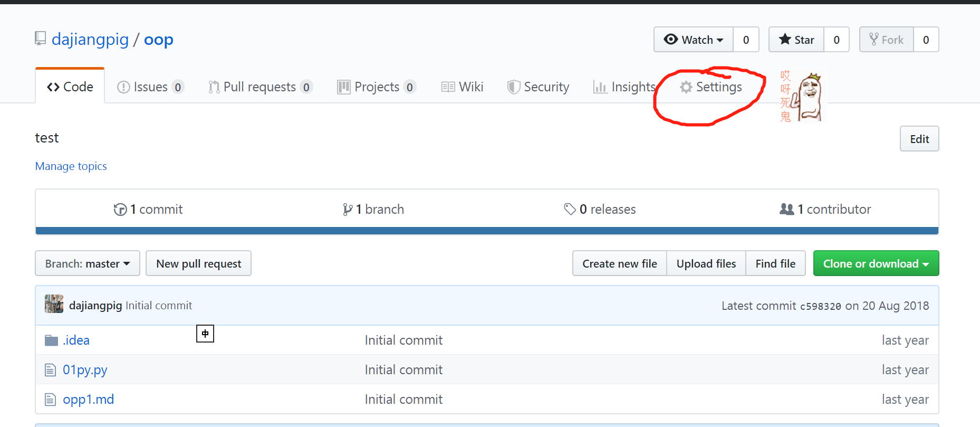The image size is (980, 427).
Task: Click Edit to change the repository description
Action: pyautogui.click(x=919, y=139)
